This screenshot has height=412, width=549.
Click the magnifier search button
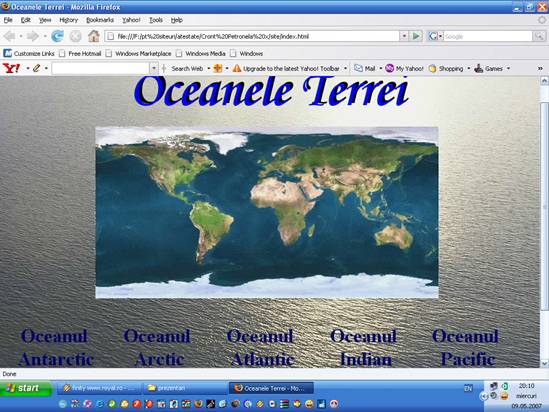pos(539,36)
